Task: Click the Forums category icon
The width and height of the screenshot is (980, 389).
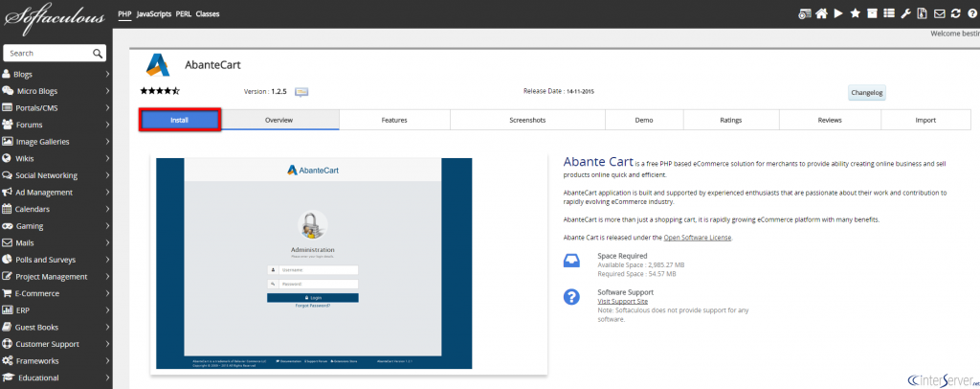Action: click(8, 125)
